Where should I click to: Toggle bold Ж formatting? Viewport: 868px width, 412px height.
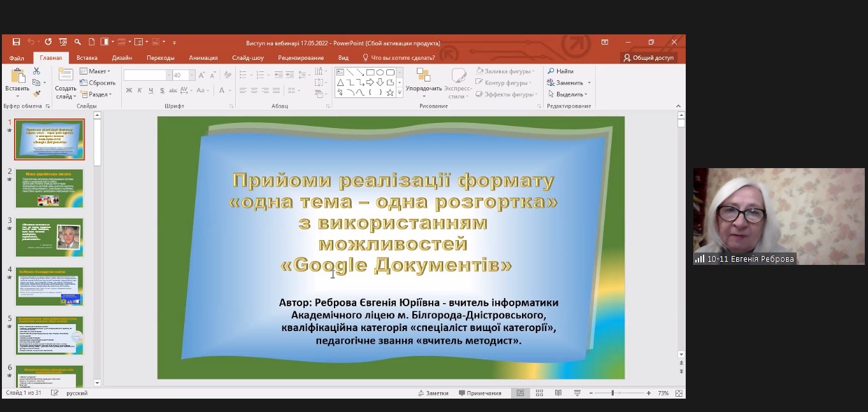tap(129, 90)
